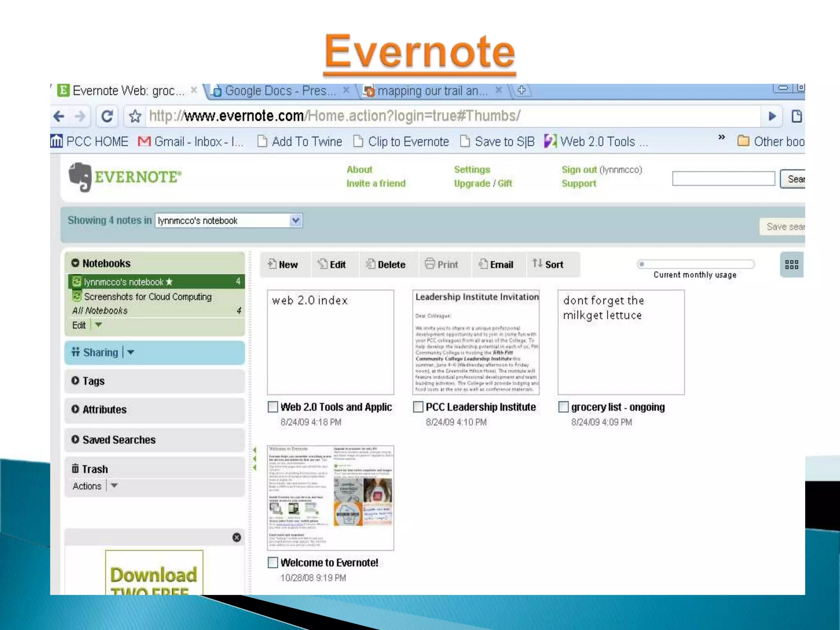This screenshot has width=840, height=630.
Task: Open Gmail Inbox bookmark
Action: (191, 142)
